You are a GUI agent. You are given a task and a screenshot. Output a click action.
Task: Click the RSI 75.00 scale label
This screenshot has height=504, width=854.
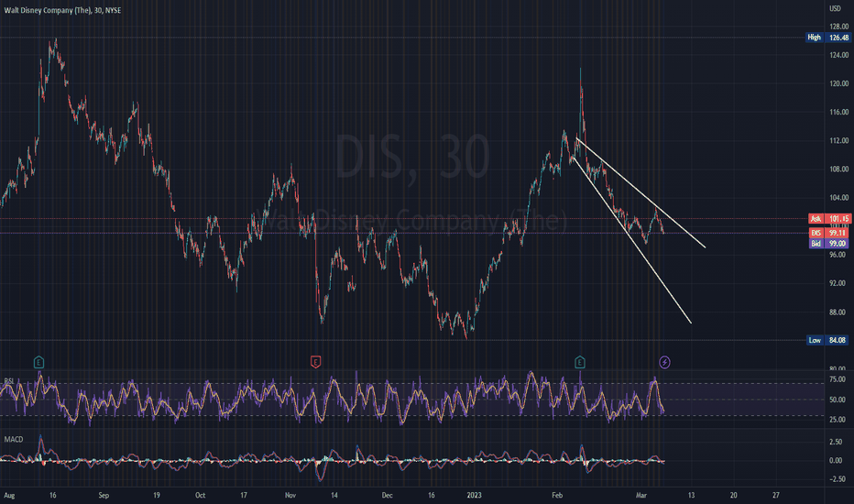pos(838,379)
